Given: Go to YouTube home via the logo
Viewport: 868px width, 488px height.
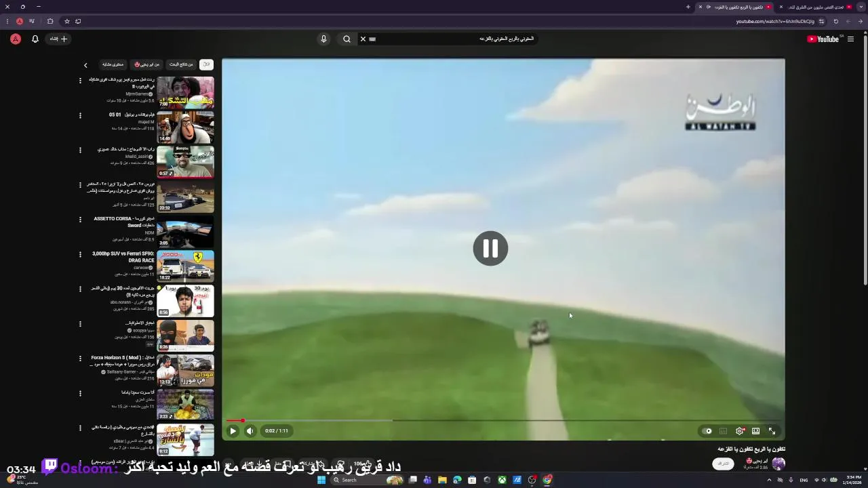Looking at the screenshot, I should click(823, 39).
